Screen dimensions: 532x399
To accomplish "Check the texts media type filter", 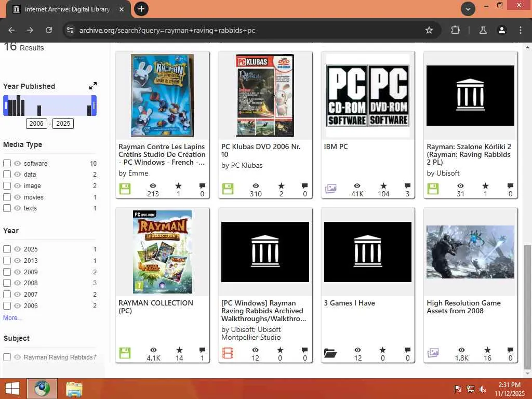I will pos(7,208).
